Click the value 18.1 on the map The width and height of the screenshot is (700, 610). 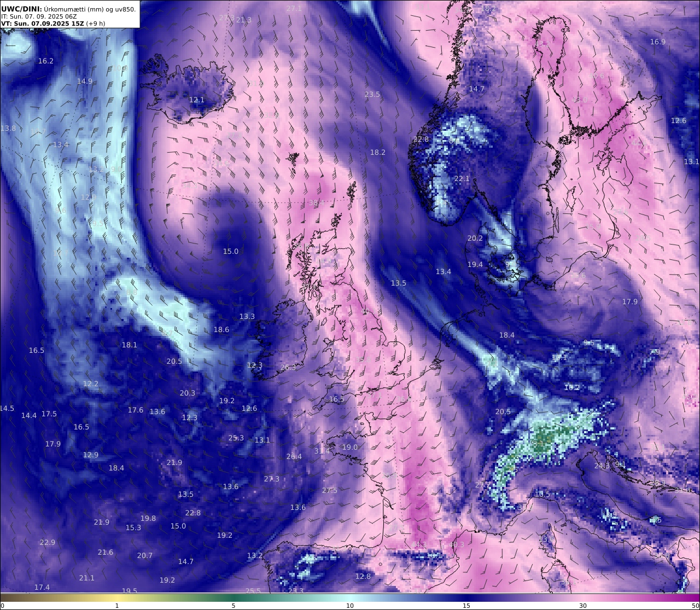(130, 345)
